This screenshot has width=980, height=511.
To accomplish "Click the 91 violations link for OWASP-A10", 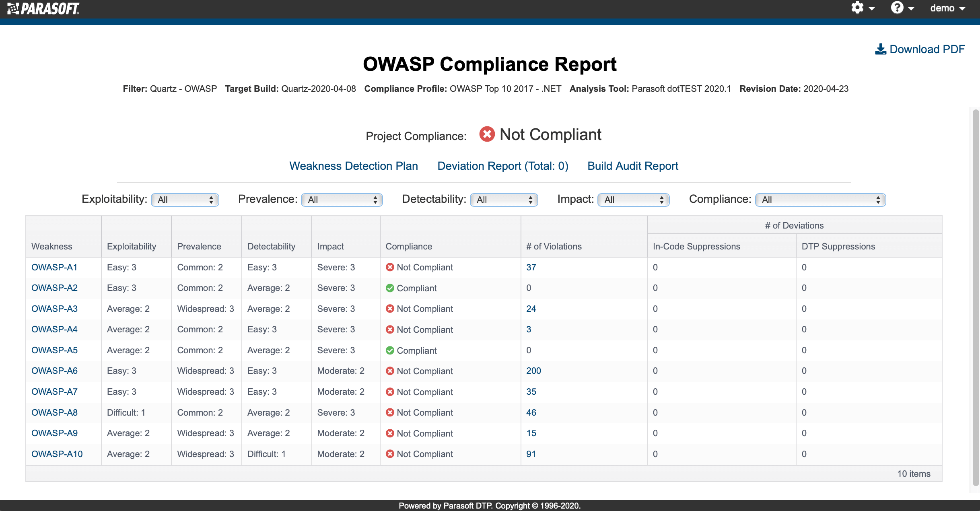I will (x=531, y=454).
